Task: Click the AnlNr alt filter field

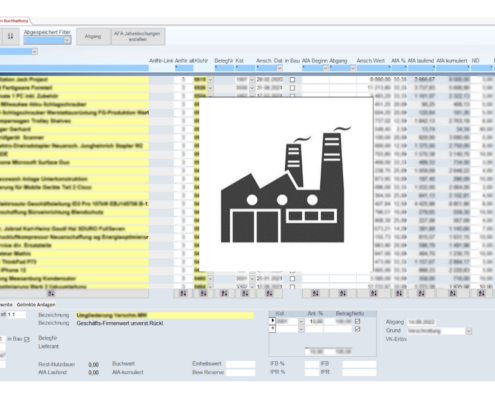Action: pyautogui.click(x=184, y=68)
